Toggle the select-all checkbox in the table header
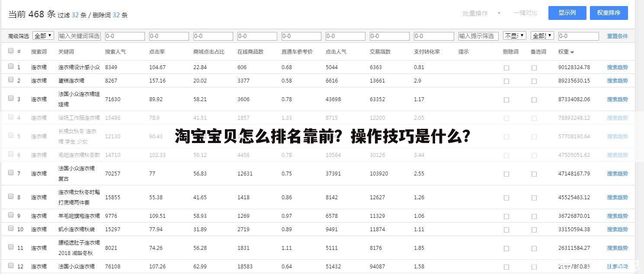 [11, 51]
